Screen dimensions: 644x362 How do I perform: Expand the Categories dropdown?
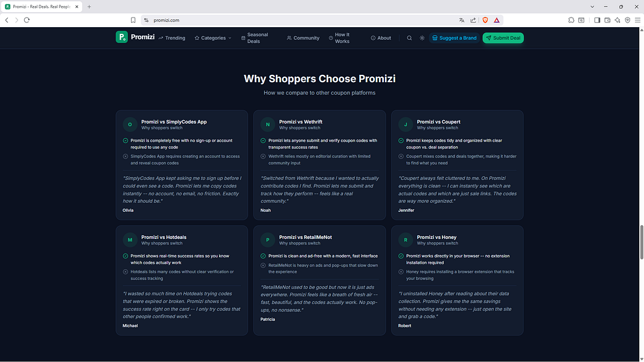[213, 38]
